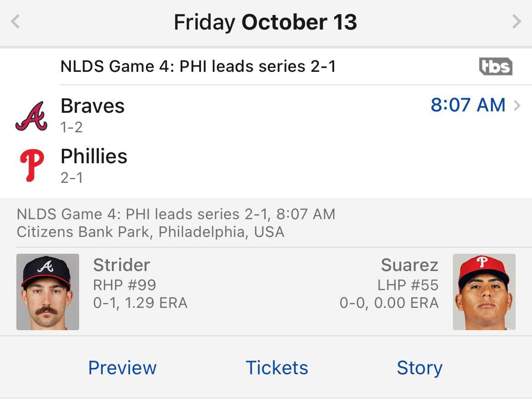Select the right navigation arrow
This screenshot has width=532, height=402.
[x=517, y=21]
